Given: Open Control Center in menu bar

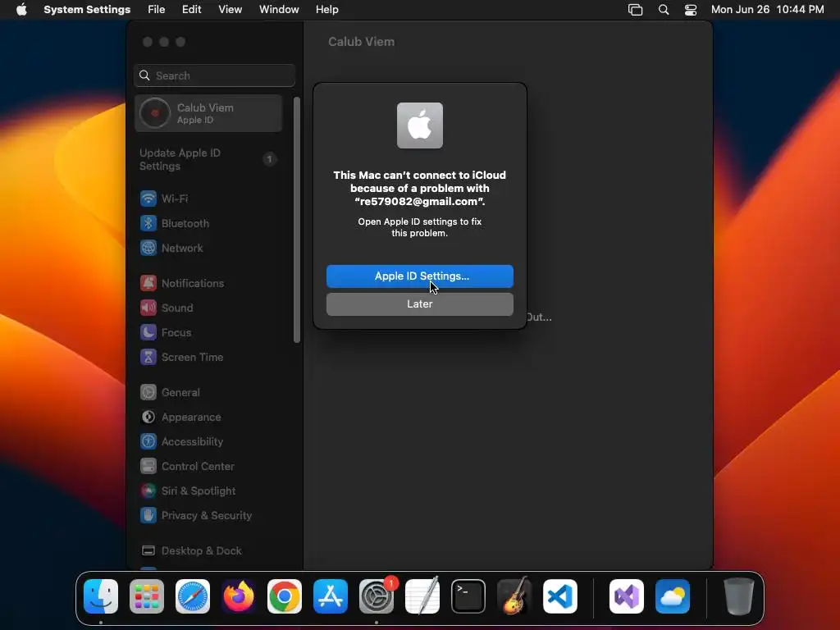Looking at the screenshot, I should [x=691, y=10].
